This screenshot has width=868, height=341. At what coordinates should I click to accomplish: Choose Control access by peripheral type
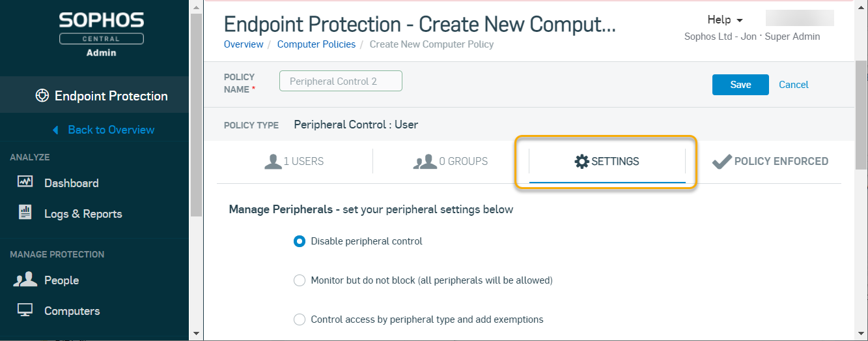(x=300, y=319)
